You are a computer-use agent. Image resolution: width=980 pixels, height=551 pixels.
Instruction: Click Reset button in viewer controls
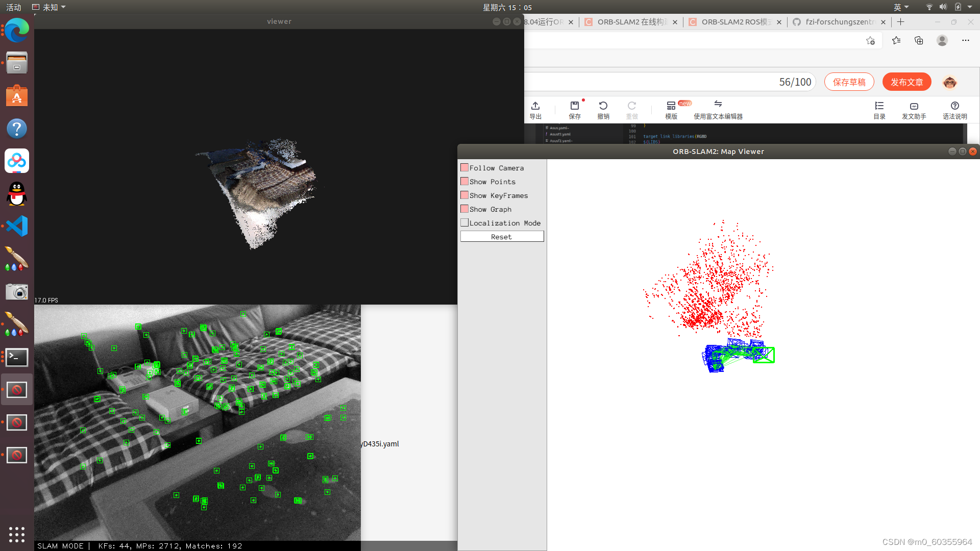(501, 237)
